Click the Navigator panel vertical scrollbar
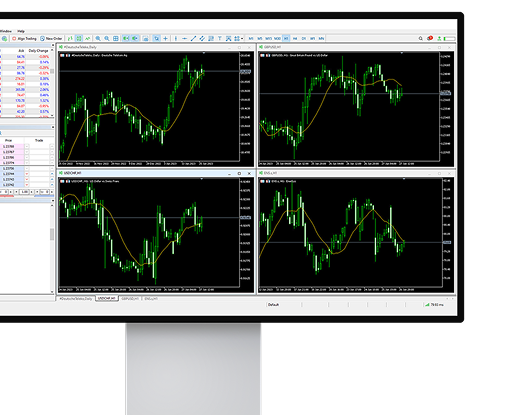 click(x=52, y=248)
